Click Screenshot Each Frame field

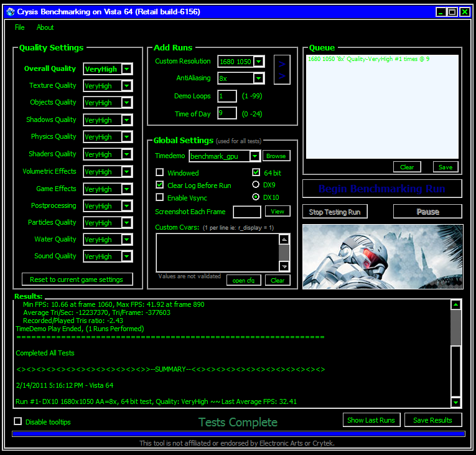click(247, 212)
